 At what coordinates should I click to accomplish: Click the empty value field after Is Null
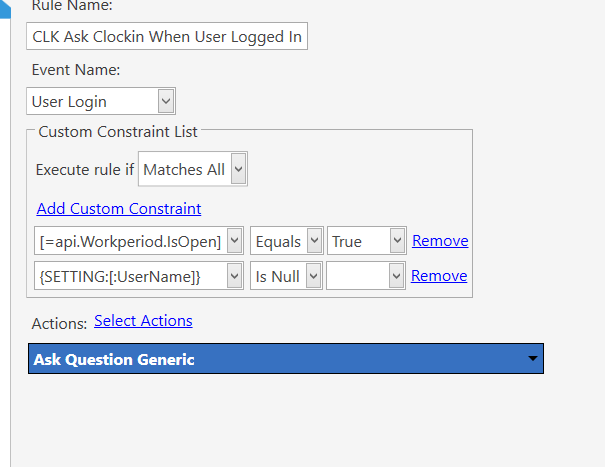(358, 276)
